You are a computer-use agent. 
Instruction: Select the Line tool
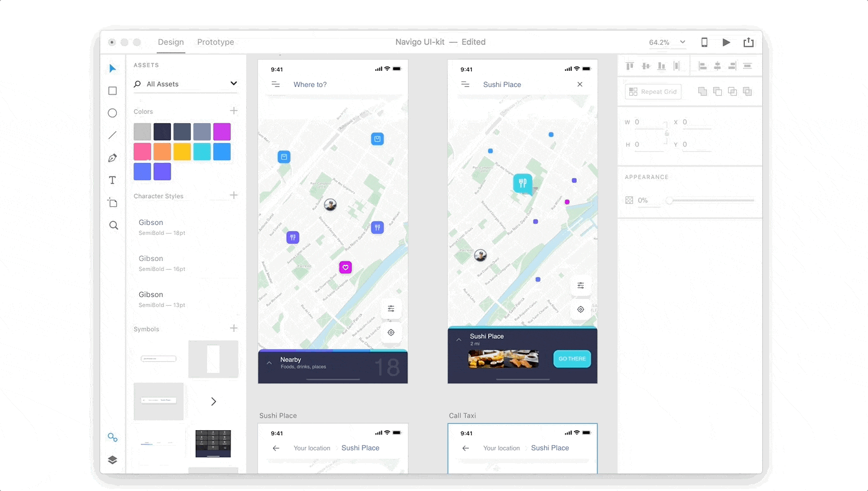[x=113, y=135]
